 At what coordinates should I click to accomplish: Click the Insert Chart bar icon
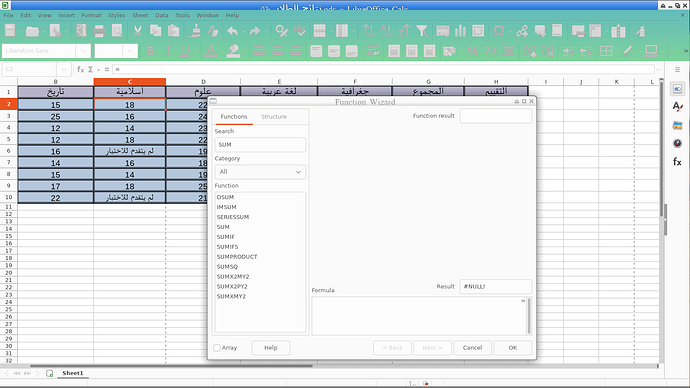pyautogui.click(x=460, y=31)
